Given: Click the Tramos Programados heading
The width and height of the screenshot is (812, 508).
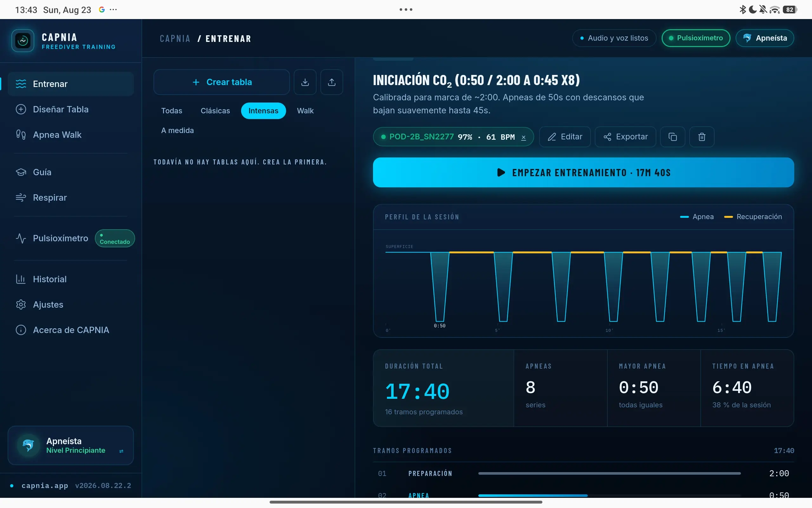Looking at the screenshot, I should 412,451.
